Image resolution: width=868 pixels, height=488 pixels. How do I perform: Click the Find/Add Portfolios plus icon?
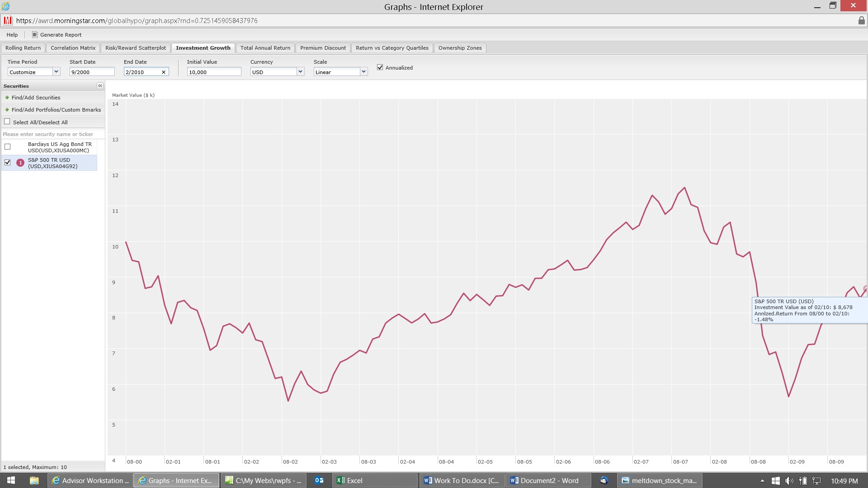7,110
